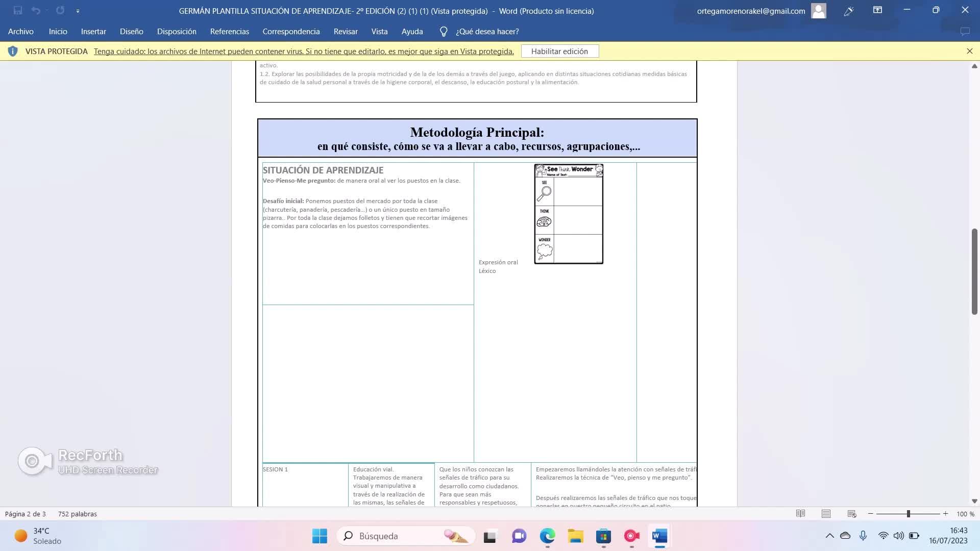Viewport: 980px width, 551px height.
Task: Open the Ribbon Display Options icon
Action: coord(877,10)
